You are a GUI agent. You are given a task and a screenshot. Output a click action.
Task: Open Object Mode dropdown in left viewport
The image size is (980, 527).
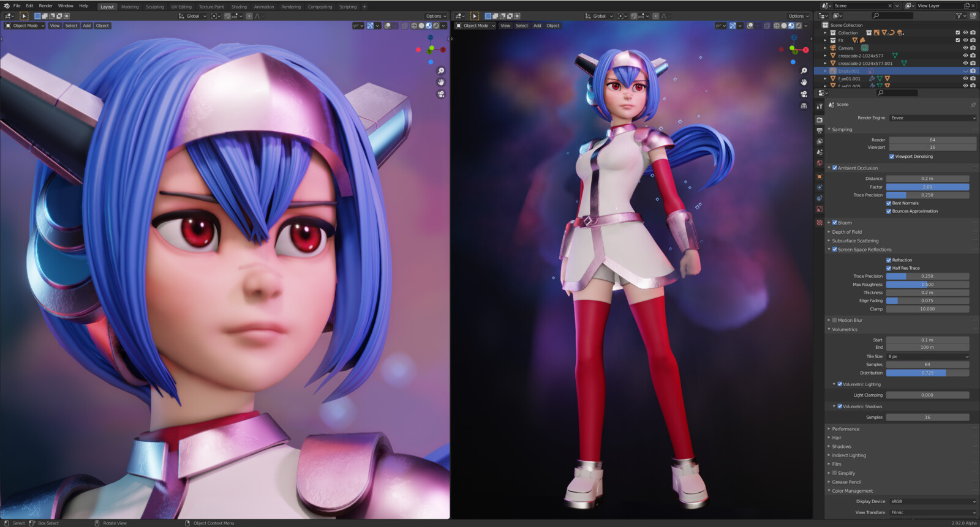pos(25,26)
